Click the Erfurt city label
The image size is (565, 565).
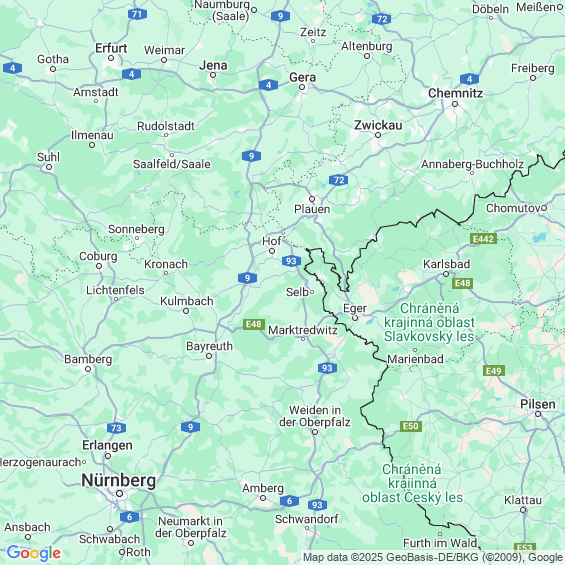(x=111, y=48)
